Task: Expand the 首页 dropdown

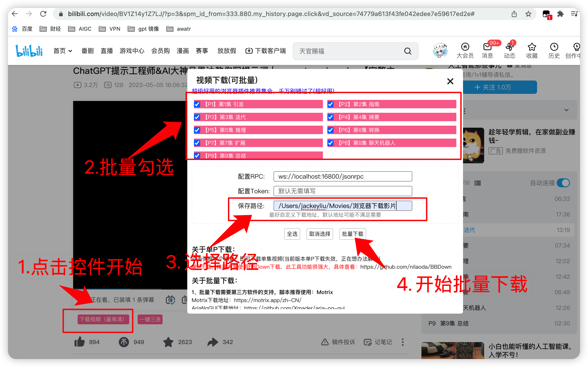Action: (63, 51)
